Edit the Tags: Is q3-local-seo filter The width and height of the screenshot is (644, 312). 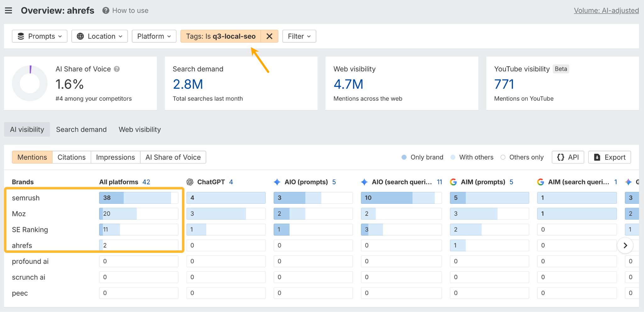[x=221, y=36]
